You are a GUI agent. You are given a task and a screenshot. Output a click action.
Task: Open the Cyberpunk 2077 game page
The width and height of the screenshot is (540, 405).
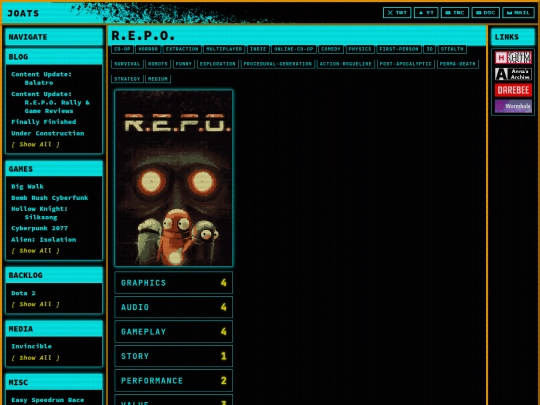[39, 228]
